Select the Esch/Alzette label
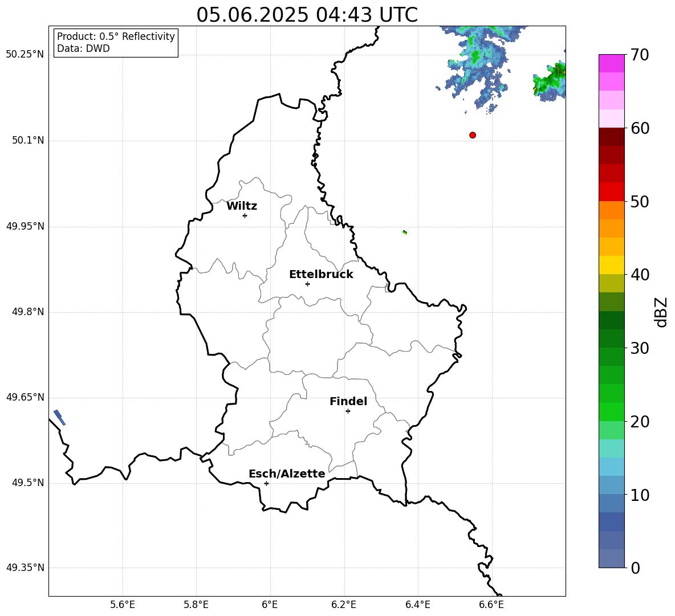Screen dimensions: 675x616 click(x=287, y=474)
